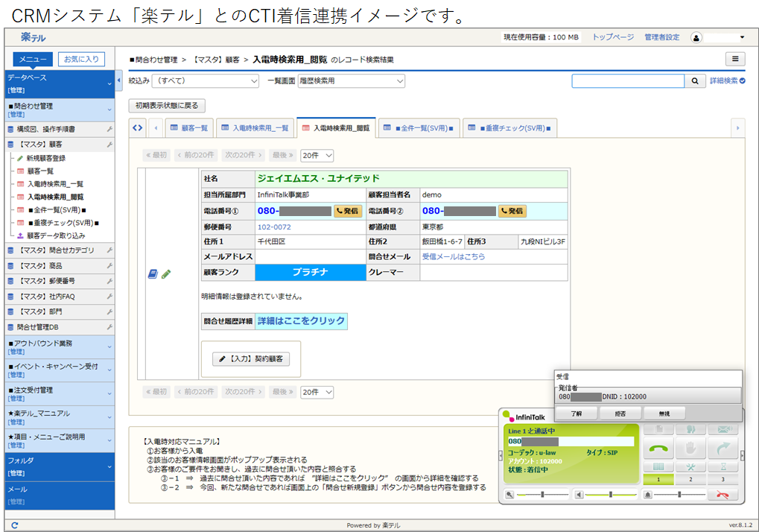This screenshot has height=532, width=759.
Task: Click the pencil edit icon beside the record
Action: coord(166,274)
